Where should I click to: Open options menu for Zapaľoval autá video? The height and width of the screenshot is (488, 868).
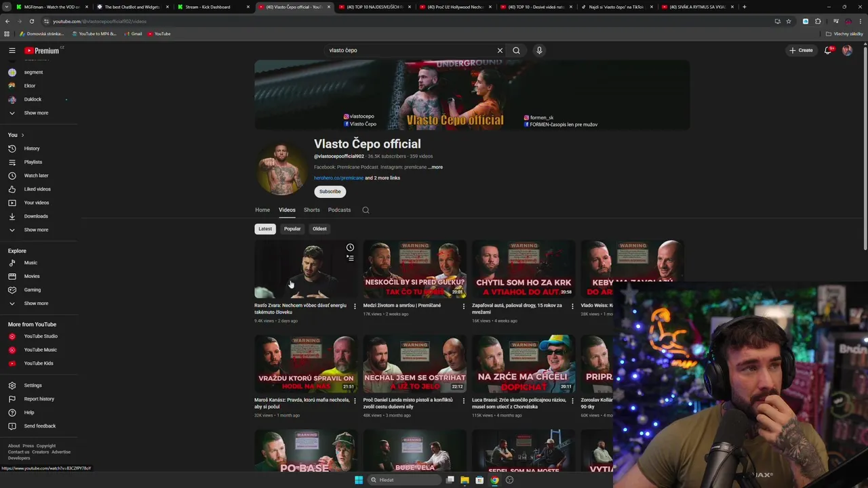point(572,306)
